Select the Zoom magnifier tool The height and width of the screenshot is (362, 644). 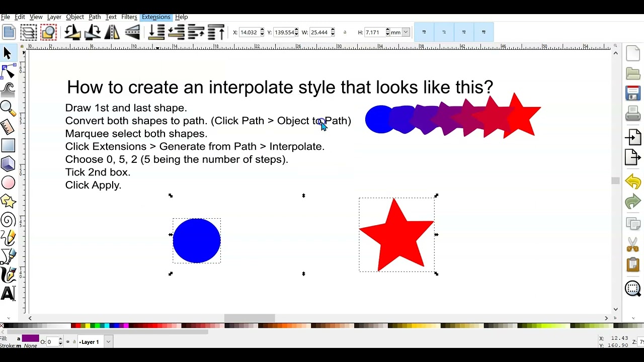(8, 108)
